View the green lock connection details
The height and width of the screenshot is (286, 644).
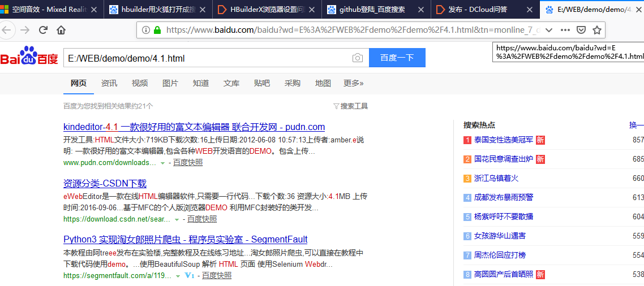[x=157, y=30]
